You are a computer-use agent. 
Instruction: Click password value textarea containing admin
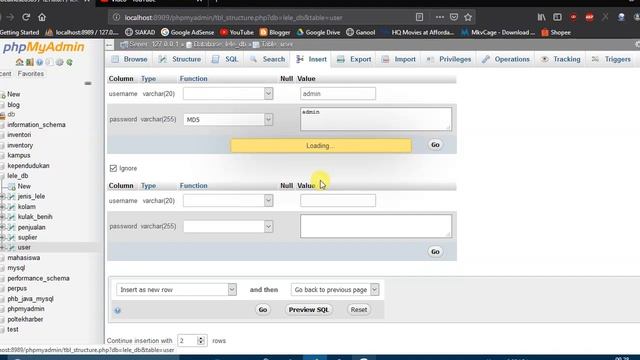(376, 119)
